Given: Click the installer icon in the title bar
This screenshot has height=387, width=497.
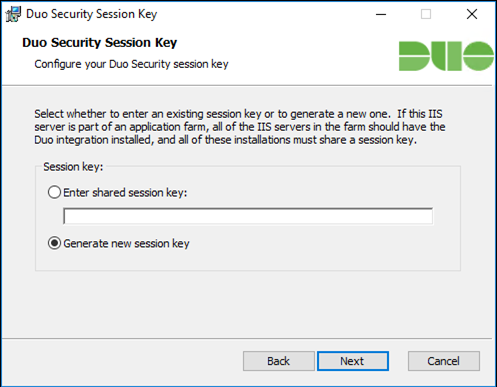Looking at the screenshot, I should click(13, 14).
